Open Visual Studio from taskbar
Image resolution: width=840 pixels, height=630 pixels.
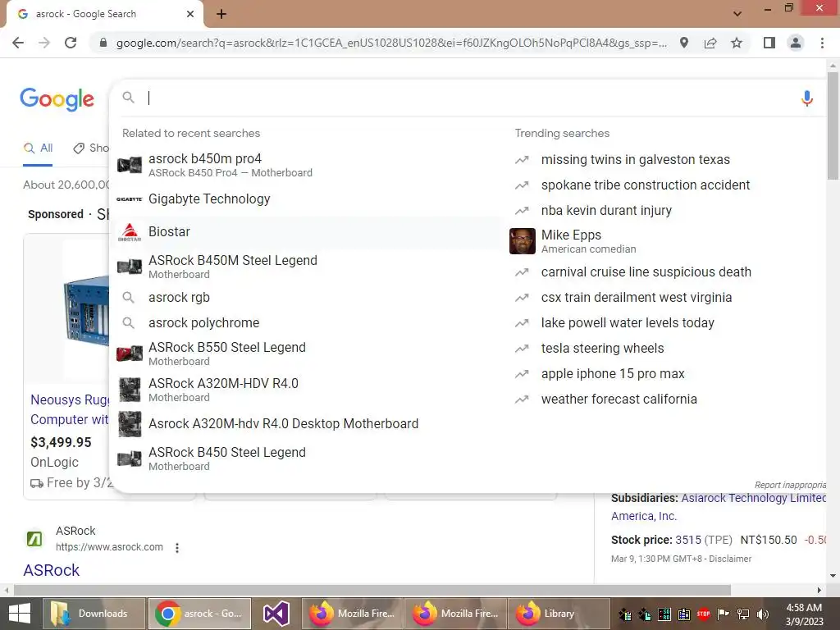click(x=276, y=614)
